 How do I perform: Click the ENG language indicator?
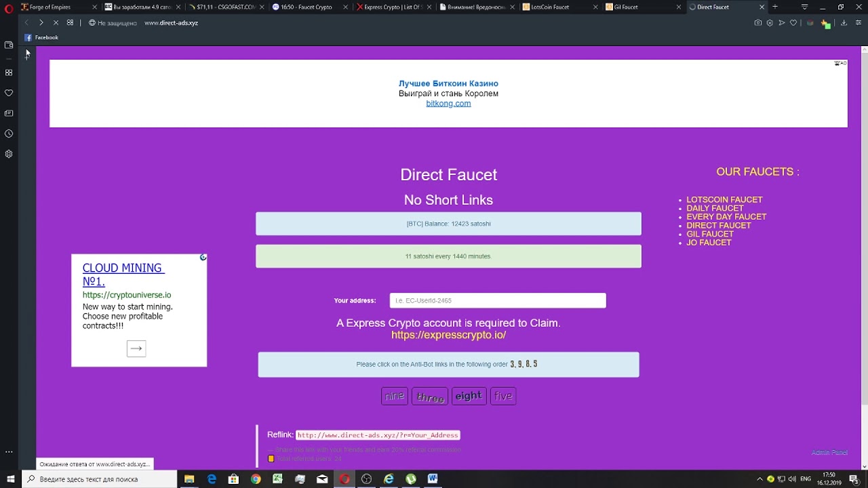pyautogui.click(x=806, y=479)
